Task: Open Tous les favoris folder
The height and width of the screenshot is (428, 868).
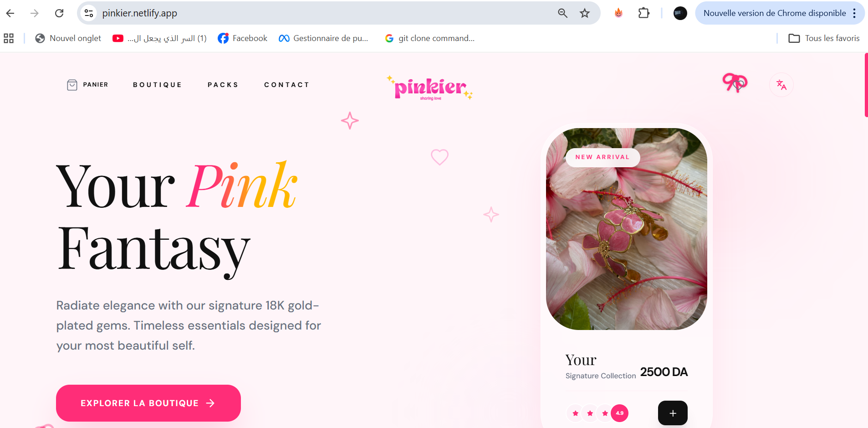Action: [824, 38]
